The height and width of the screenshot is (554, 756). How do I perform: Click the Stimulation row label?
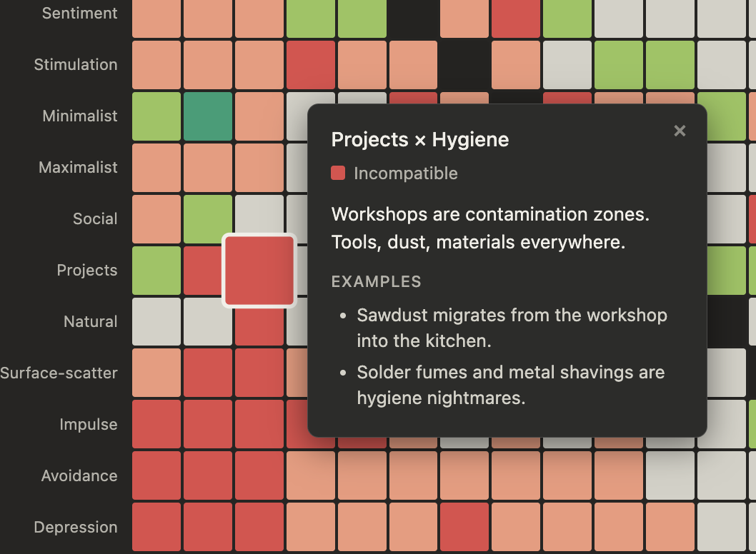tap(76, 64)
